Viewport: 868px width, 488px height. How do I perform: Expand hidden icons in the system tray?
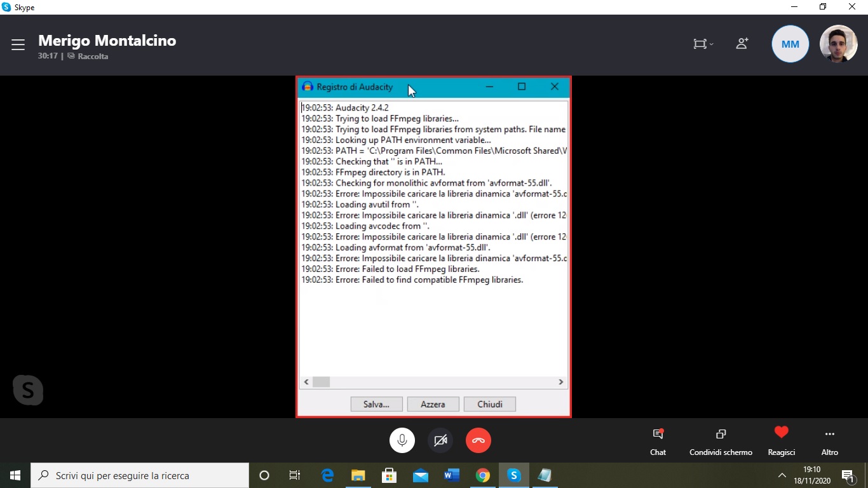pos(782,475)
